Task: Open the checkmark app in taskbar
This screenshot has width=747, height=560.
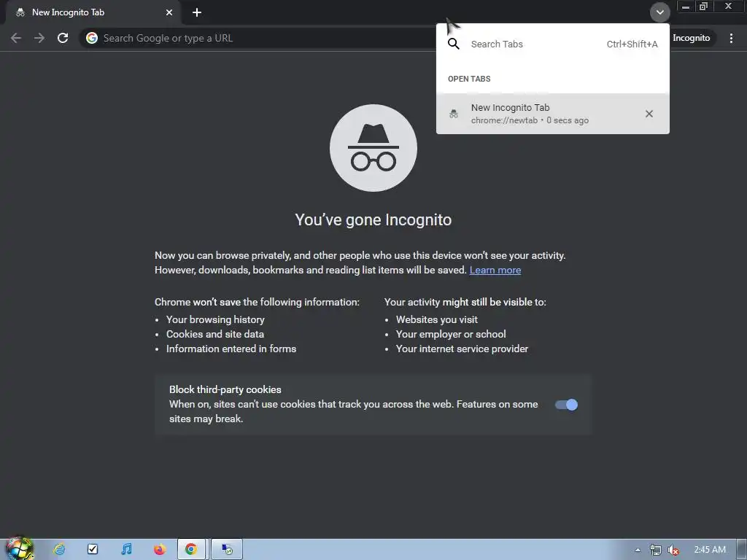Action: (x=93, y=550)
